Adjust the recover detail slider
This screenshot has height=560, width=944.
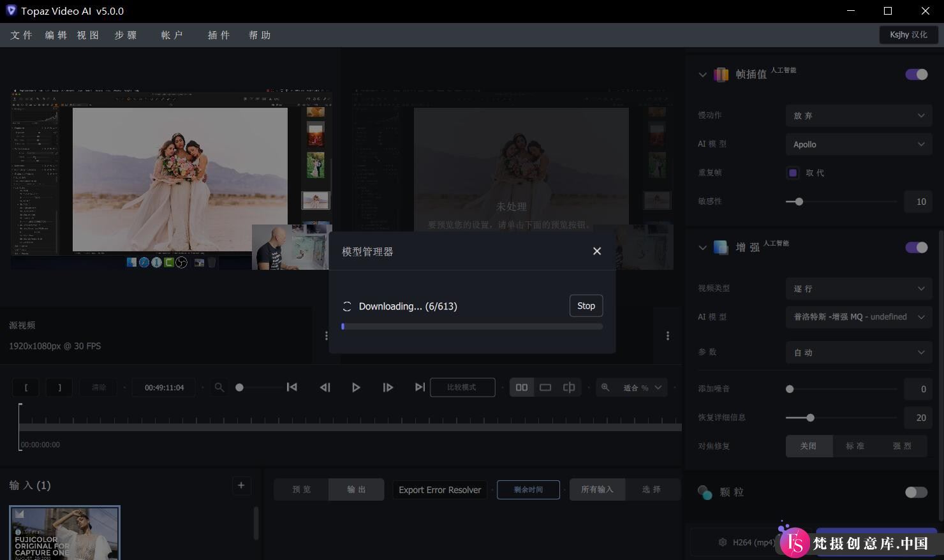(x=841, y=418)
